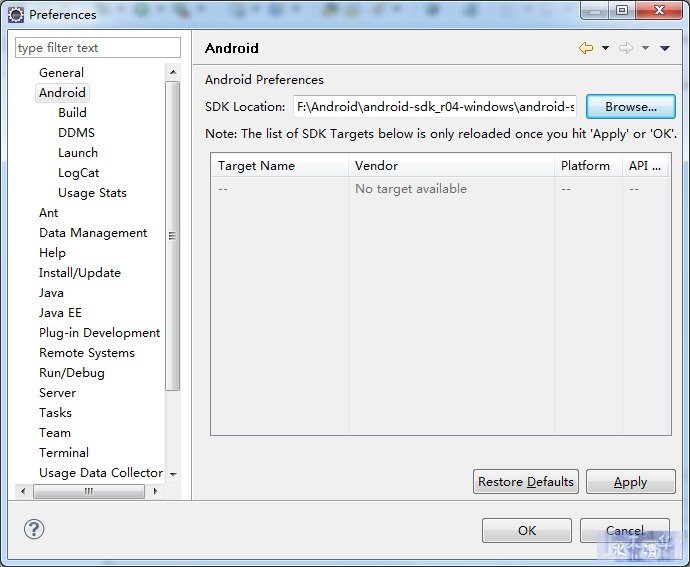
Task: Select Terminal in the preferences tree
Action: click(x=64, y=453)
